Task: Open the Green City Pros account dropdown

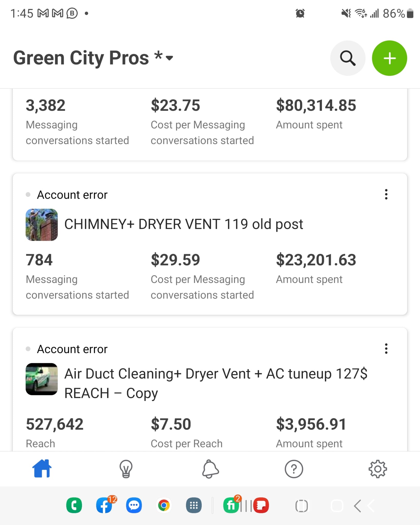Action: 169,58
